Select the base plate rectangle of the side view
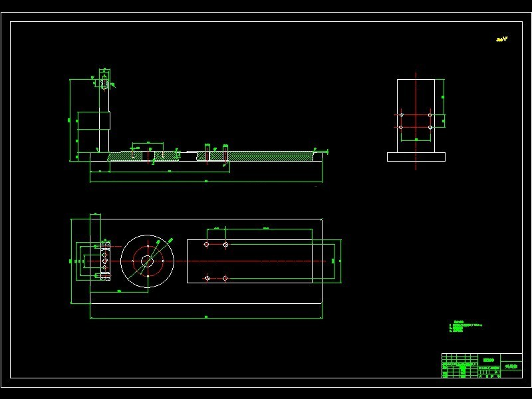Screen dimensions: 532x399 coord(416,157)
